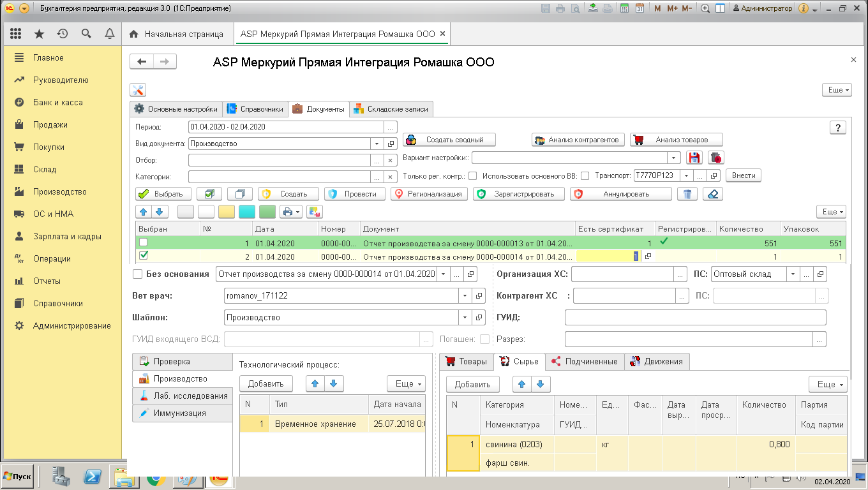The width and height of the screenshot is (868, 490).
Task: Toggle Без основания checkbox
Action: pos(137,274)
